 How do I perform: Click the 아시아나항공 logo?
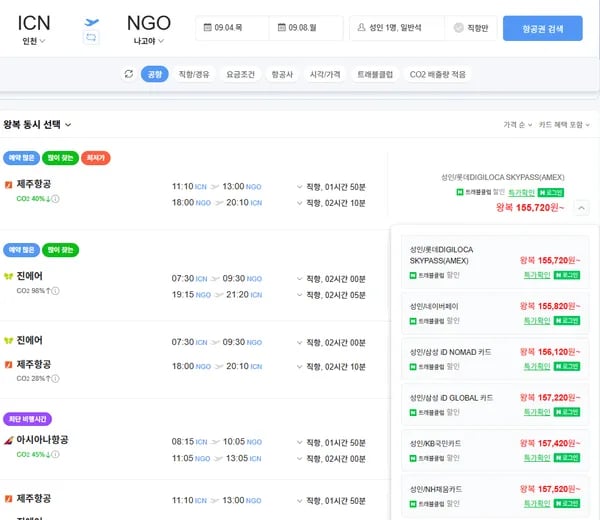coord(8,440)
